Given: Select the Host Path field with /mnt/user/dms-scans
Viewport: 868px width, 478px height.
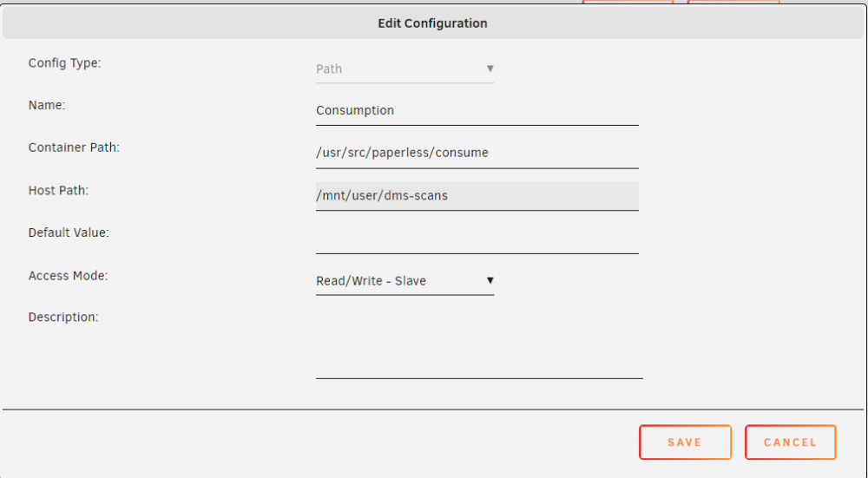Looking at the screenshot, I should [x=477, y=196].
